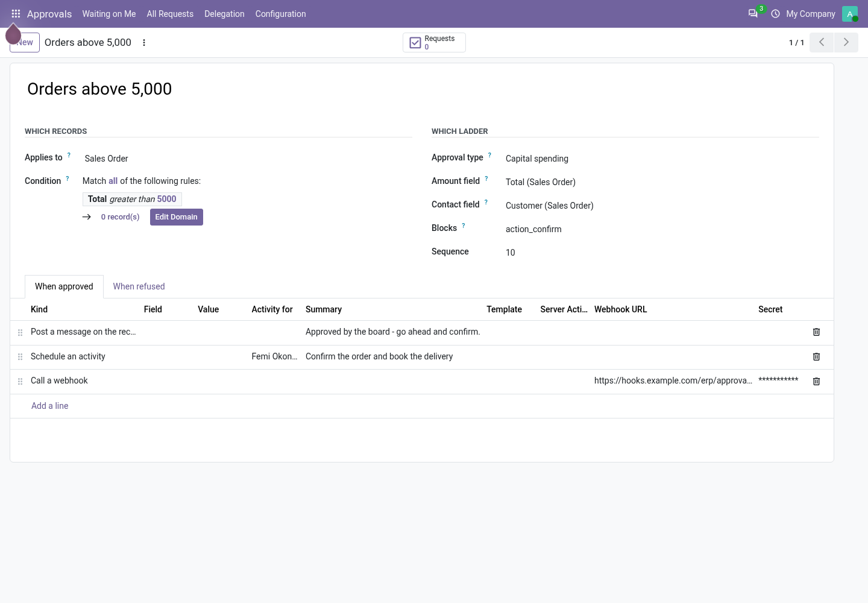Go to previous record arrow

[x=822, y=42]
